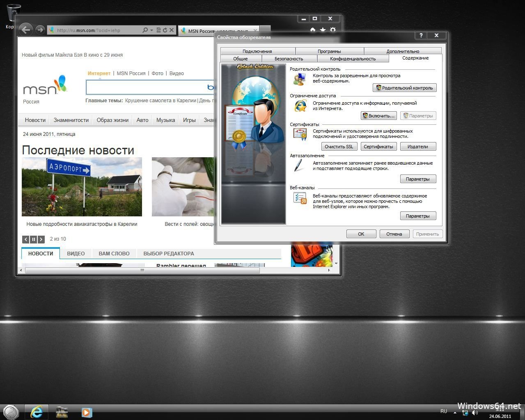The height and width of the screenshot is (420, 525).
Task: Click the browser Forward arrow button
Action: [40, 30]
